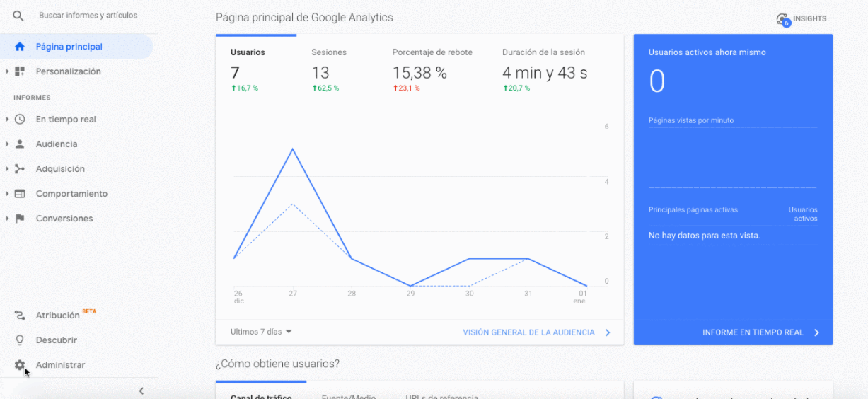Click the 16,7 % users change value

245,88
